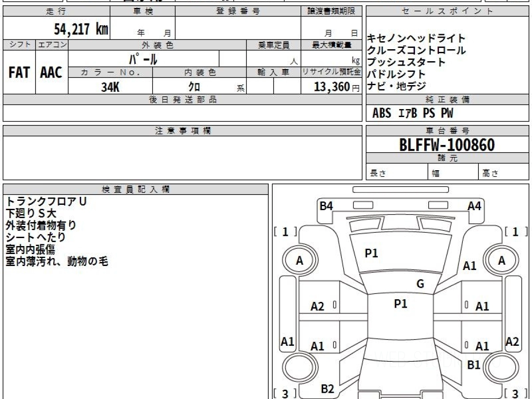Image resolution: width=532 pixels, height=399 pixels.
Task: Select the P1 mark on the hood
Action: pyautogui.click(x=371, y=253)
